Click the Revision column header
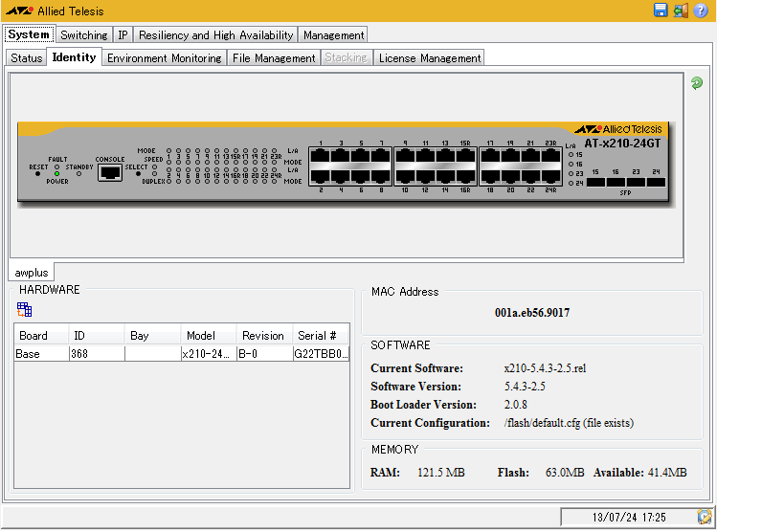 265,335
